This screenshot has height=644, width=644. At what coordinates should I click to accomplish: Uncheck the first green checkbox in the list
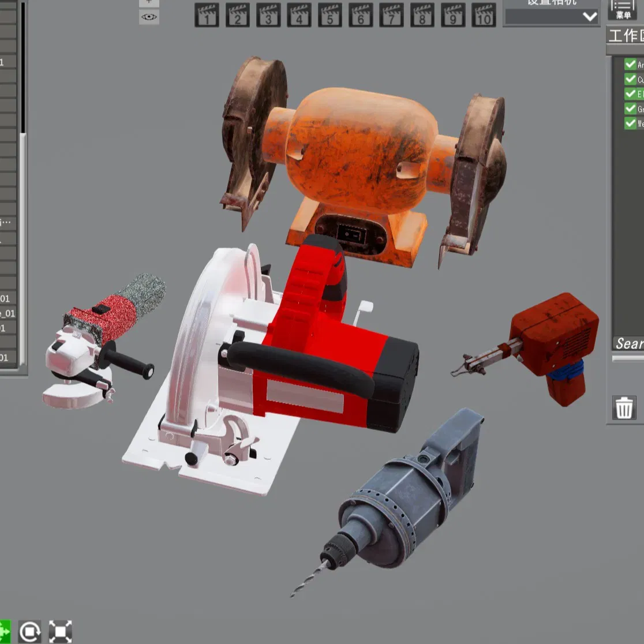631,64
